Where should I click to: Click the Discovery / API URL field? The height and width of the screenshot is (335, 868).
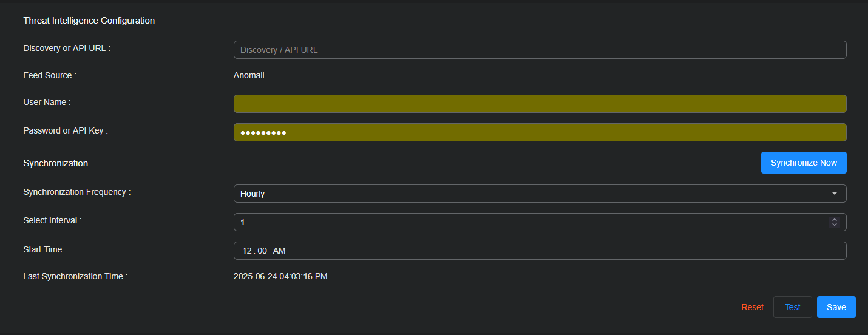[x=540, y=50]
